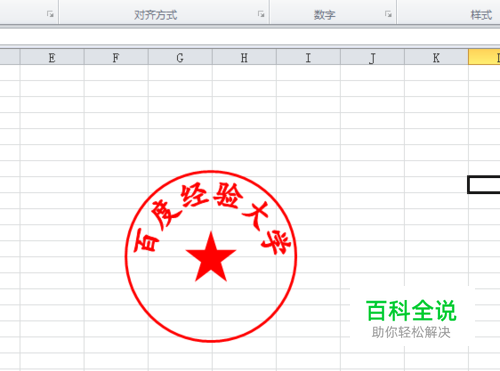Screen dimensions: 500x371
Task: Select column E header
Action: [52, 57]
